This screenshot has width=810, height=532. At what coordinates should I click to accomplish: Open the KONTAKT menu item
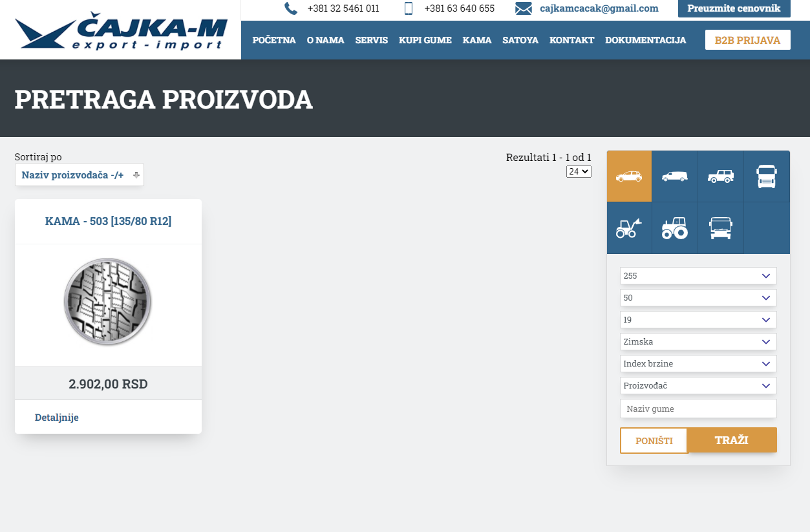pos(571,40)
